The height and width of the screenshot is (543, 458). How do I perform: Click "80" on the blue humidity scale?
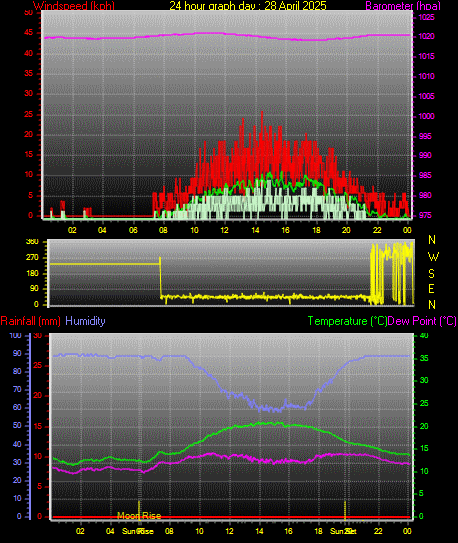(x=17, y=371)
